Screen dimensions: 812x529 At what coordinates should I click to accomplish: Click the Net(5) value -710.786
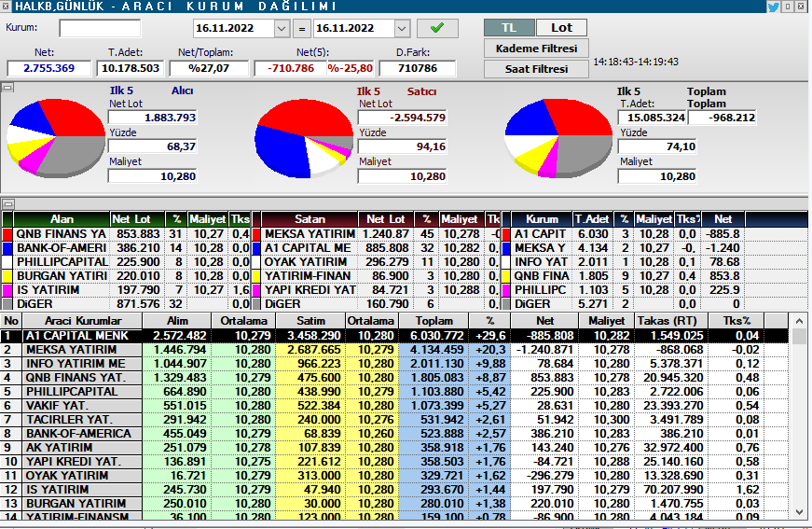291,68
